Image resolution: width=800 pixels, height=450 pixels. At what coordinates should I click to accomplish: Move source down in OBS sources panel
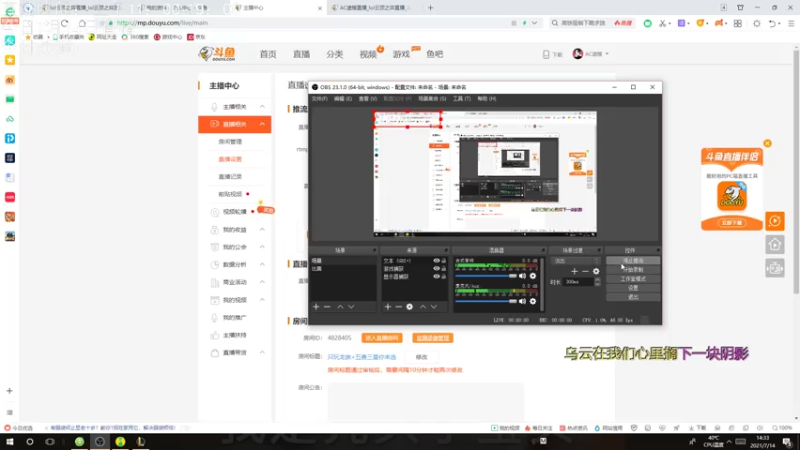point(434,307)
